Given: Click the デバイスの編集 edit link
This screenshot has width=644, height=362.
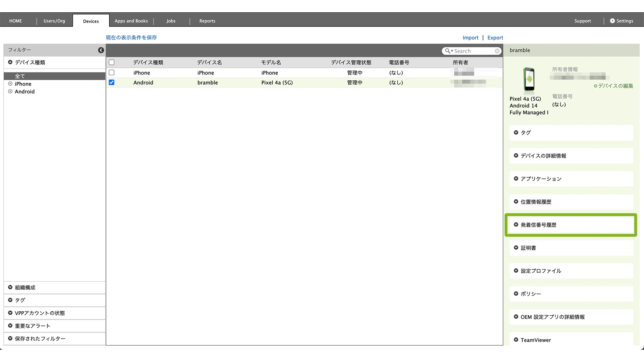Looking at the screenshot, I should [614, 86].
